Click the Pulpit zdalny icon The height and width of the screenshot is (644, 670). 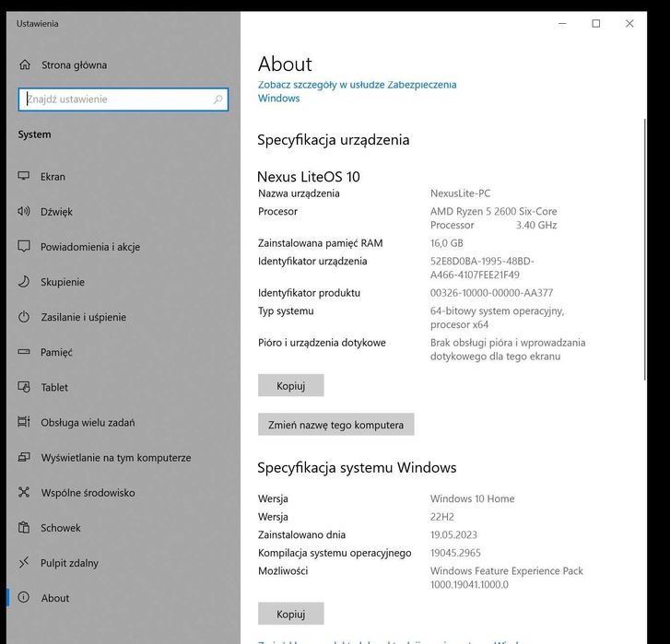(24, 562)
